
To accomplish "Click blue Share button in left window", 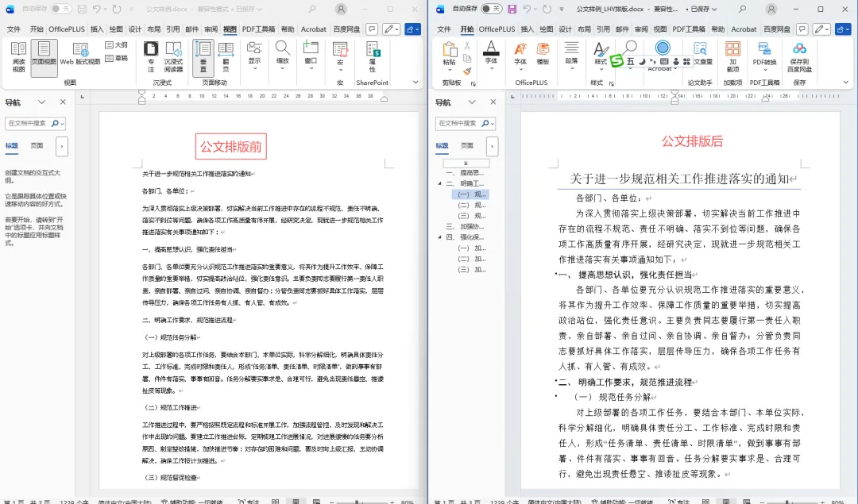I will 412,29.
